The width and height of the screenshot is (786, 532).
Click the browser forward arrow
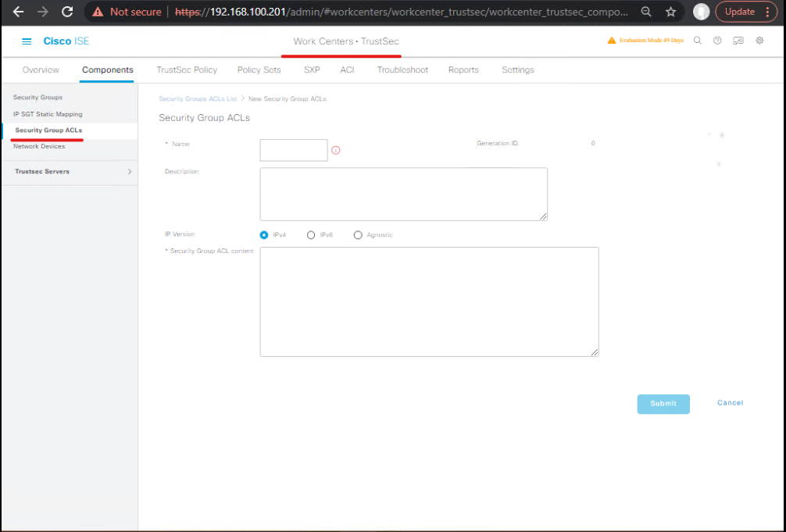point(43,12)
